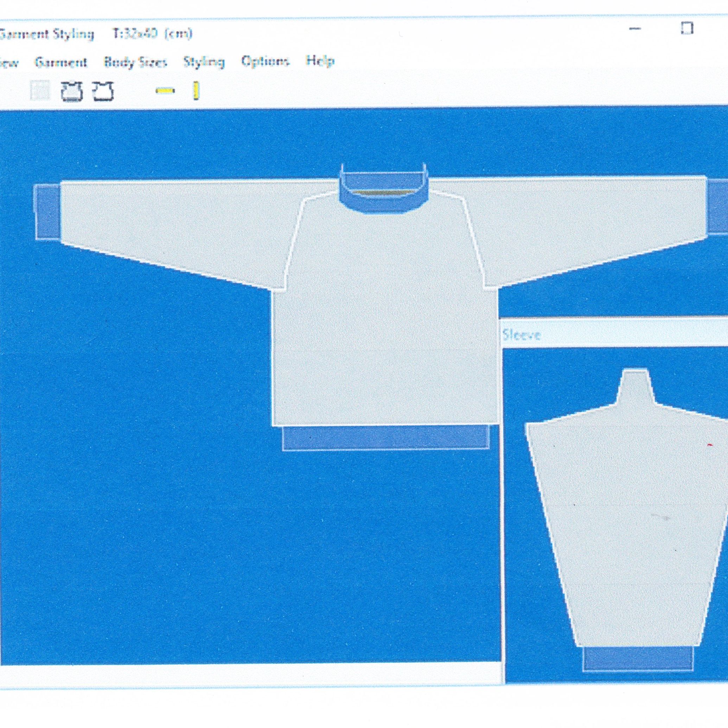The width and height of the screenshot is (728, 728).
Task: Click the greyed grid toolbar icon
Action: [40, 91]
